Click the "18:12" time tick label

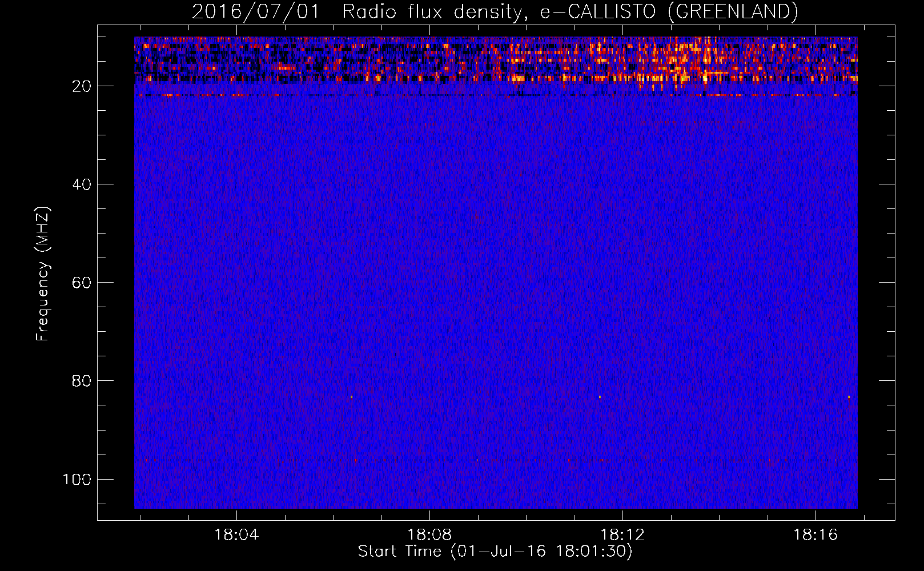[622, 535]
